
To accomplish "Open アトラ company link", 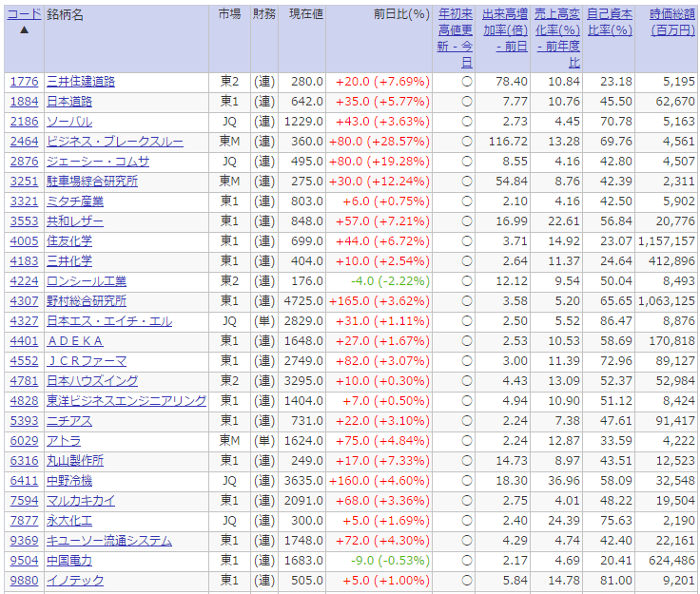I will (x=64, y=441).
